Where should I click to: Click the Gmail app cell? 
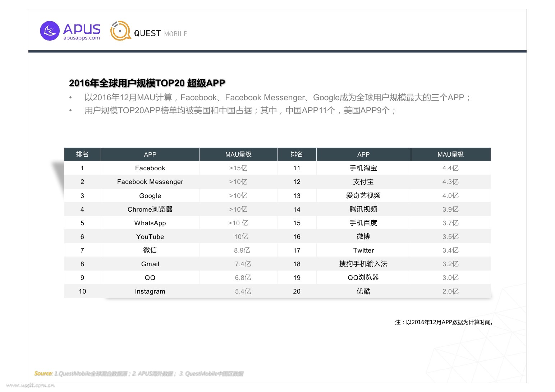tap(150, 264)
